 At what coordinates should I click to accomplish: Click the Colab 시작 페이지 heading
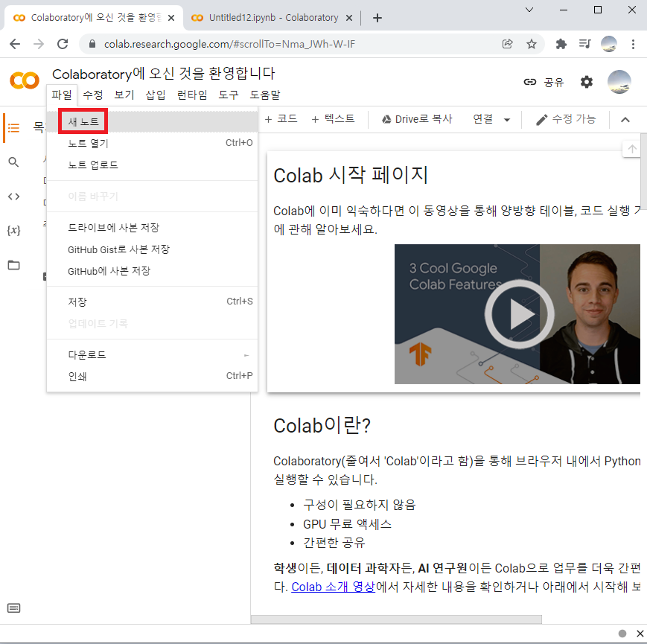click(x=351, y=175)
